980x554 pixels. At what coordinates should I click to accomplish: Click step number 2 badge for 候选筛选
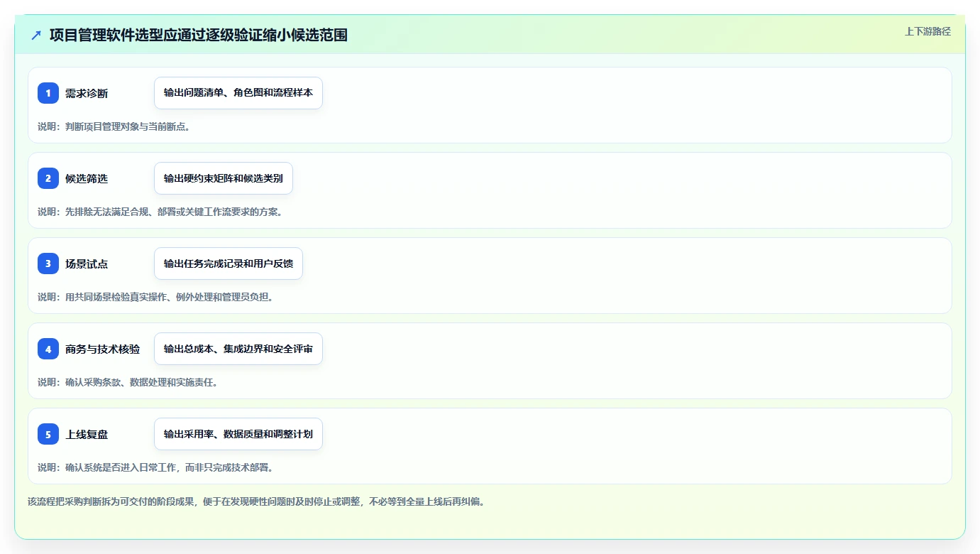point(48,178)
